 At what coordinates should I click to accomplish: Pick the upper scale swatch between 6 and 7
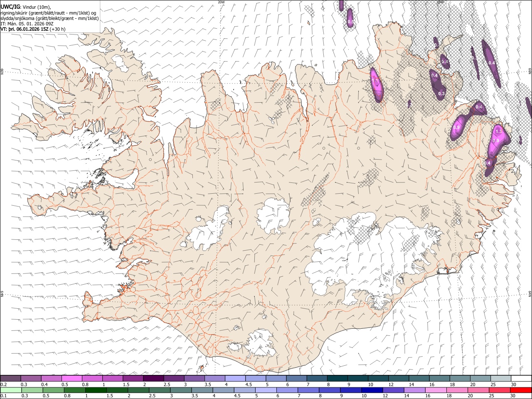(x=297, y=378)
